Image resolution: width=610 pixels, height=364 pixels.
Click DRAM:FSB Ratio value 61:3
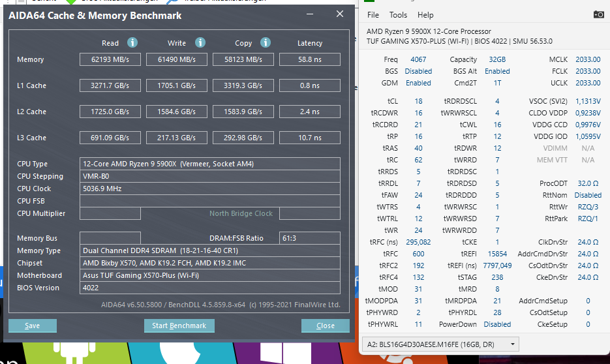pyautogui.click(x=310, y=238)
